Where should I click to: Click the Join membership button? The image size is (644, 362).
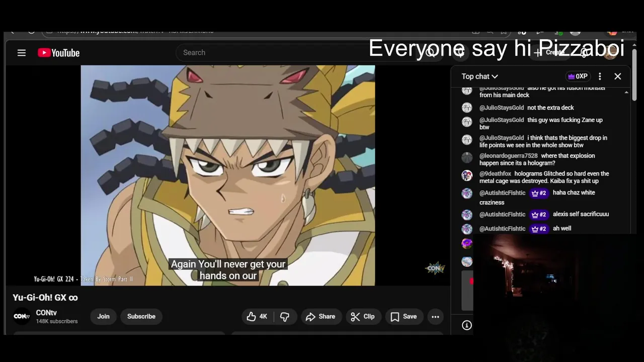pyautogui.click(x=103, y=316)
